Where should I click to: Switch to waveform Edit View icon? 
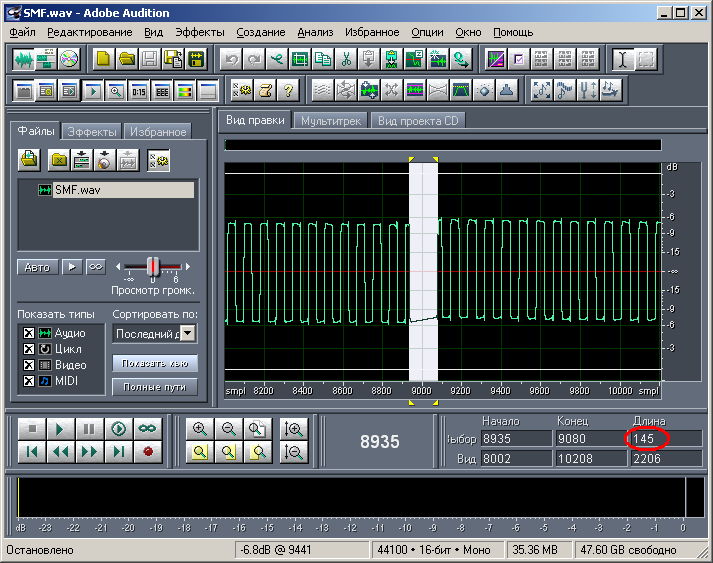(24, 59)
